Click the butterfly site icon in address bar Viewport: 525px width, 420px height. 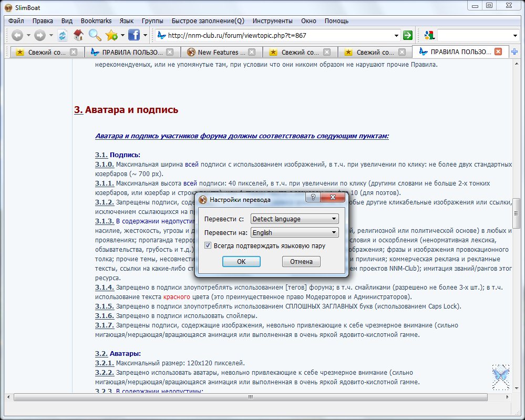coord(162,35)
